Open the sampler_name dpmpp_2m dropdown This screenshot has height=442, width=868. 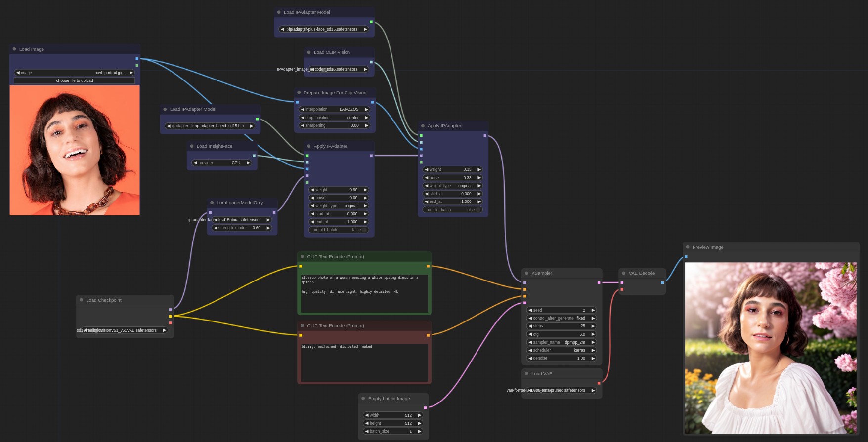[562, 342]
